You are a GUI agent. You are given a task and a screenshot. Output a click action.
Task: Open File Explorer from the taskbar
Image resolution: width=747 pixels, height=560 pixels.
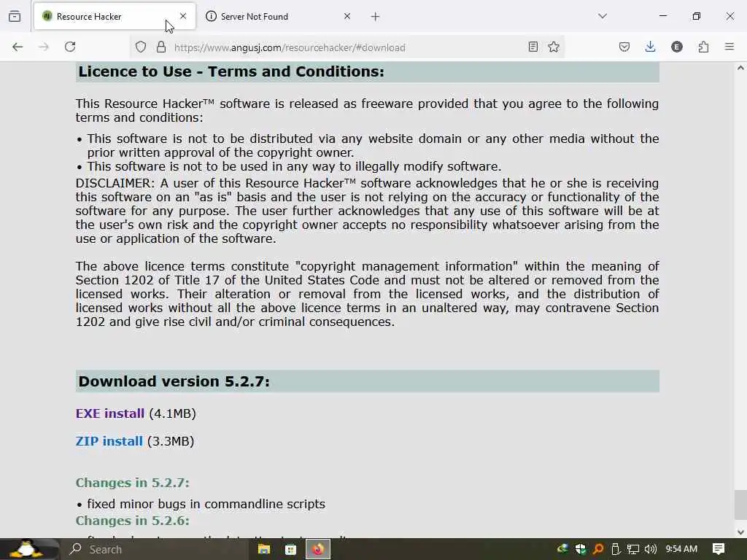[264, 550]
